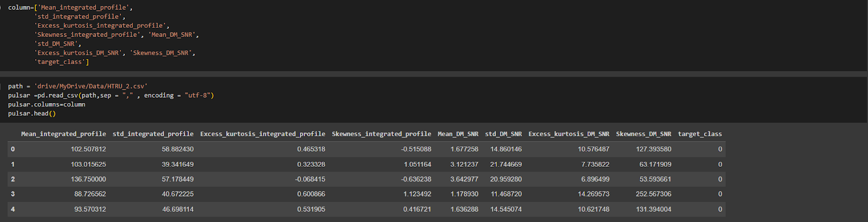Click the cell value 252.567306
This screenshot has width=868, height=222.
coord(653,194)
